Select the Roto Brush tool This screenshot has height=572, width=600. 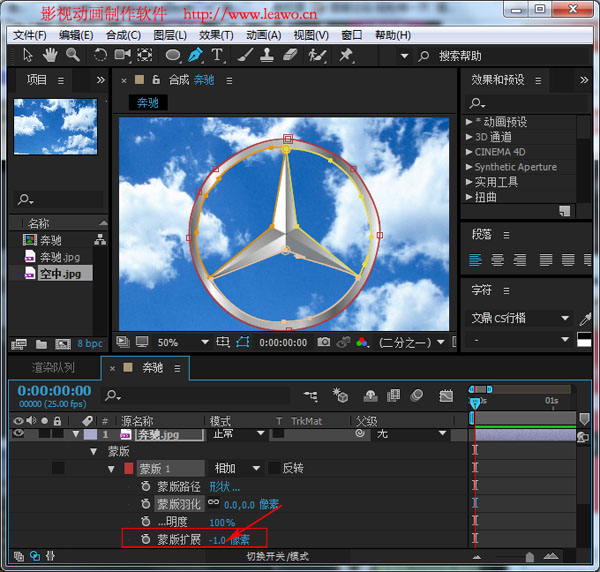pyautogui.click(x=318, y=55)
